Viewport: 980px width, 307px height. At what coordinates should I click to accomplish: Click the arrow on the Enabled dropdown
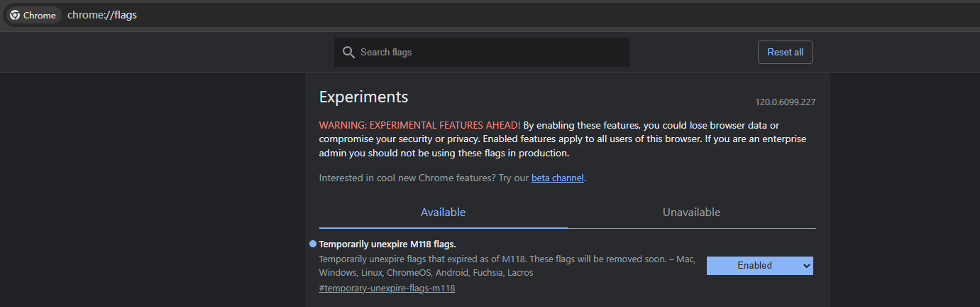(805, 266)
